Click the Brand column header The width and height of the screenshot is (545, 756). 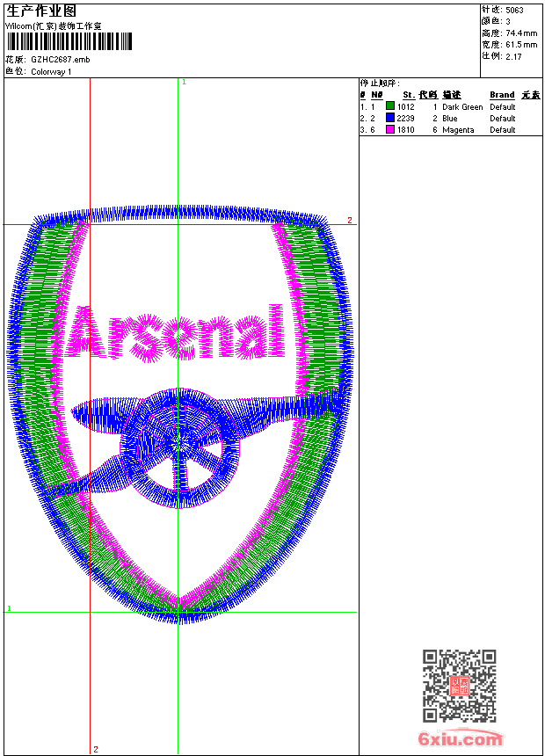pos(502,95)
